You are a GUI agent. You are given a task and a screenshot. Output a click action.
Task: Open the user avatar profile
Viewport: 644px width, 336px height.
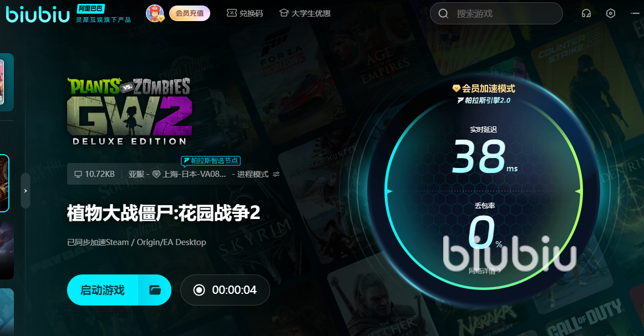tap(155, 13)
